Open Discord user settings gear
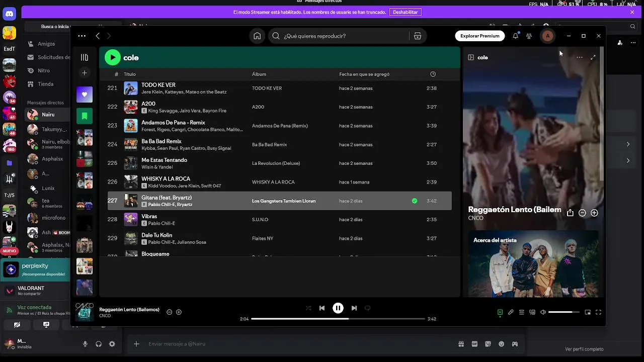The height and width of the screenshot is (362, 644). click(x=112, y=344)
